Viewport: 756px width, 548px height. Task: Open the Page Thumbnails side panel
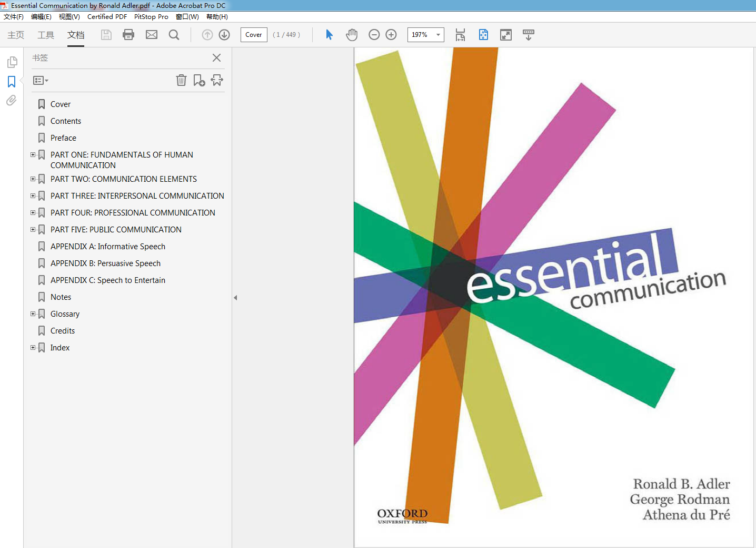pyautogui.click(x=12, y=62)
